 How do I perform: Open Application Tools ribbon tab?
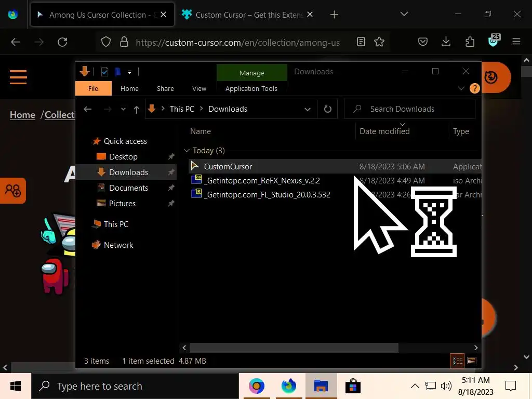pyautogui.click(x=251, y=88)
